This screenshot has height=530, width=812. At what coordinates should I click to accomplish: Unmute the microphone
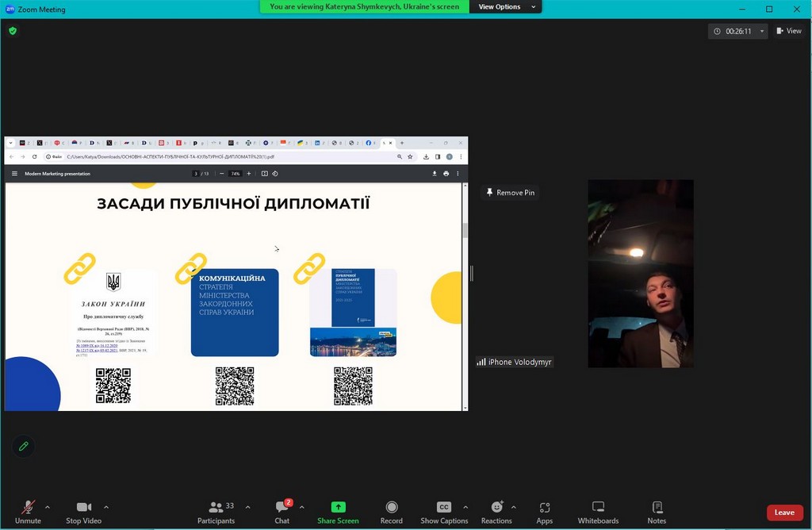[x=28, y=512]
